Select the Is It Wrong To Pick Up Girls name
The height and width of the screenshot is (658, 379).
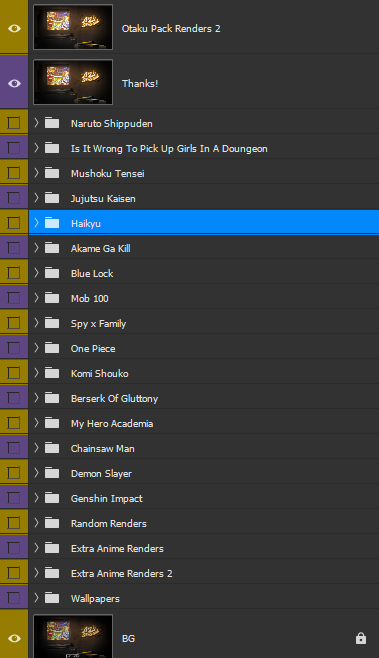coord(169,149)
